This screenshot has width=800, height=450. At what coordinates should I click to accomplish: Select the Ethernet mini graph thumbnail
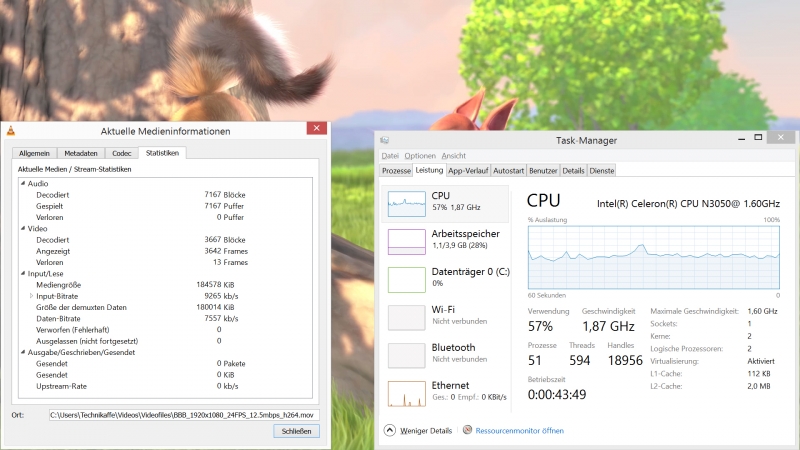pyautogui.click(x=407, y=393)
